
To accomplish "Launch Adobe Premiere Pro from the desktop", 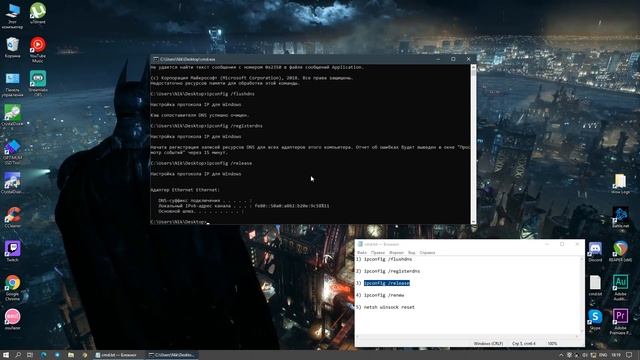I will coord(620,322).
